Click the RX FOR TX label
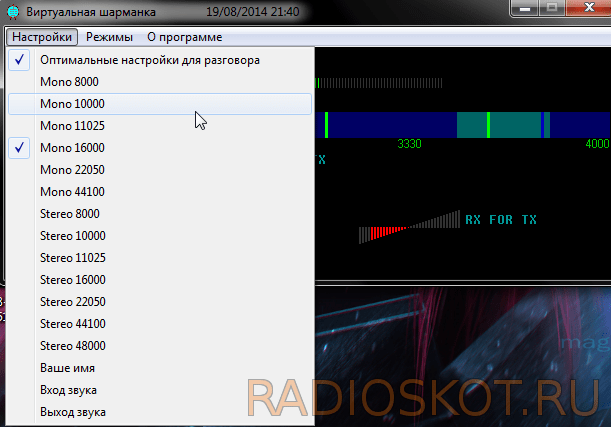 point(501,220)
